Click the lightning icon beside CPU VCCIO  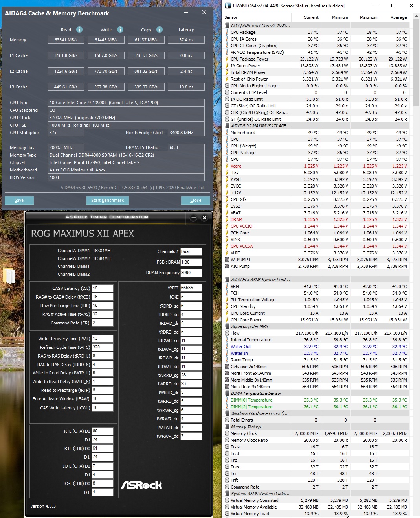click(x=227, y=226)
